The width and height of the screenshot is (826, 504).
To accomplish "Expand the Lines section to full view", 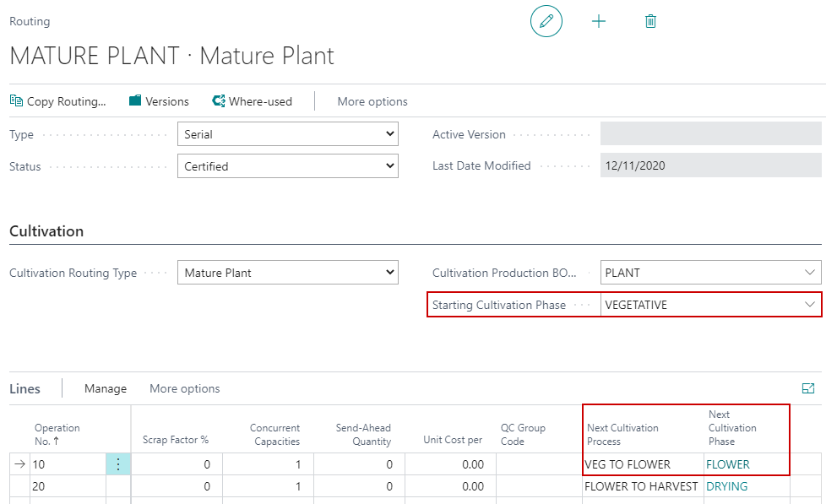I will point(807,388).
